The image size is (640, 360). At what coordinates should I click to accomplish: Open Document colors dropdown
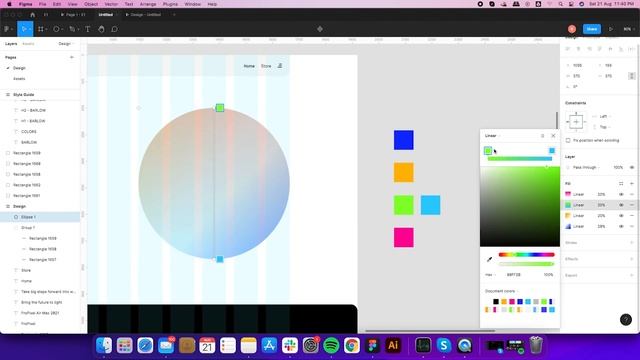tap(502, 291)
